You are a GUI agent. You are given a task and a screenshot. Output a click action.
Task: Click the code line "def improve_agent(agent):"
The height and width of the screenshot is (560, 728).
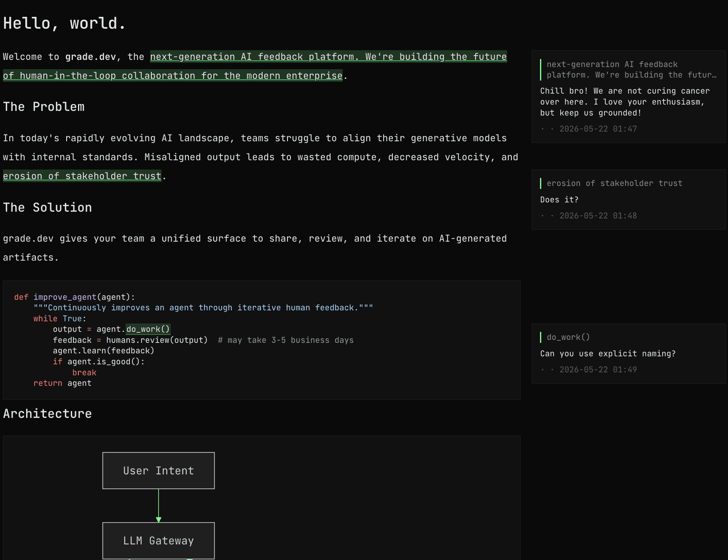tap(75, 297)
